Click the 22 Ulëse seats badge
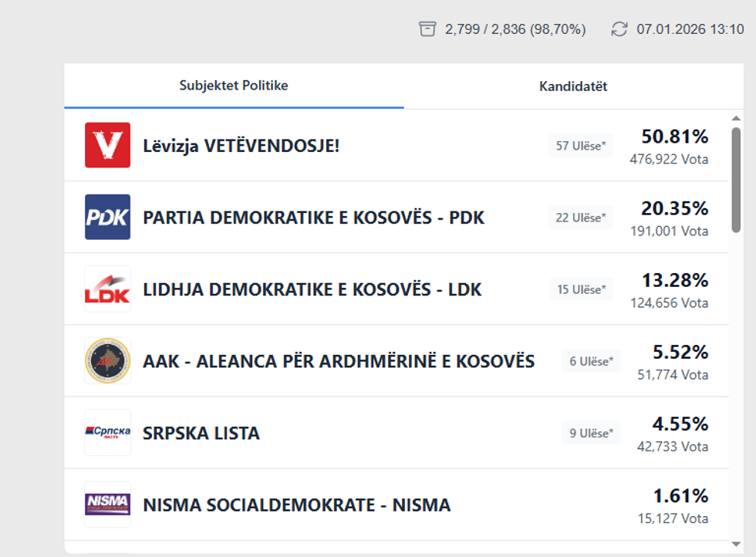Viewport: 756px width, 557px height. [581, 218]
